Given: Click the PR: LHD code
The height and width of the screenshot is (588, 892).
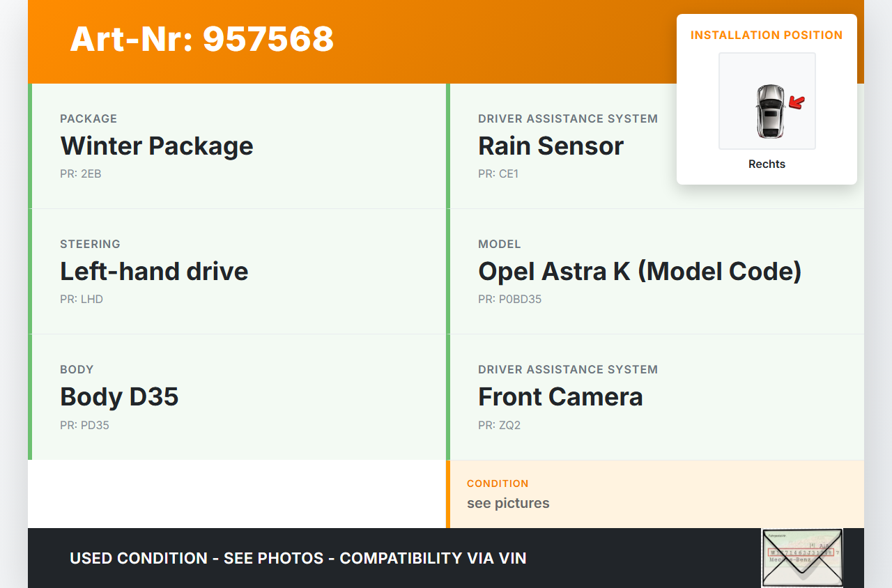Looking at the screenshot, I should point(82,300).
